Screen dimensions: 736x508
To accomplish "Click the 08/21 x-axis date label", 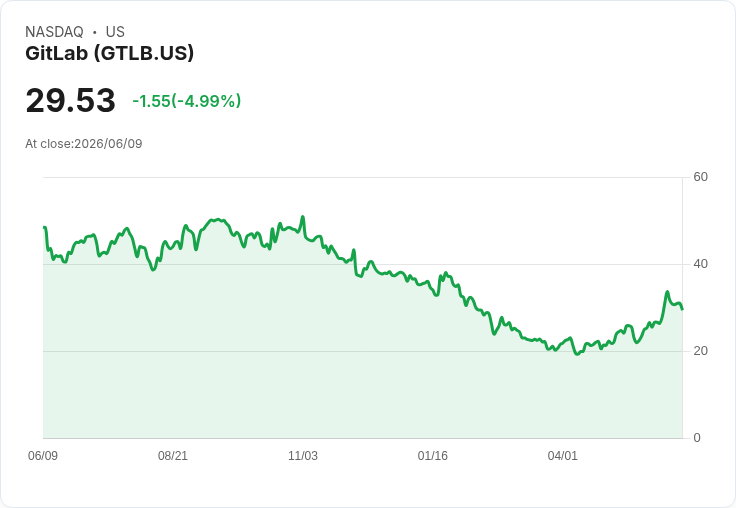I will [173, 456].
